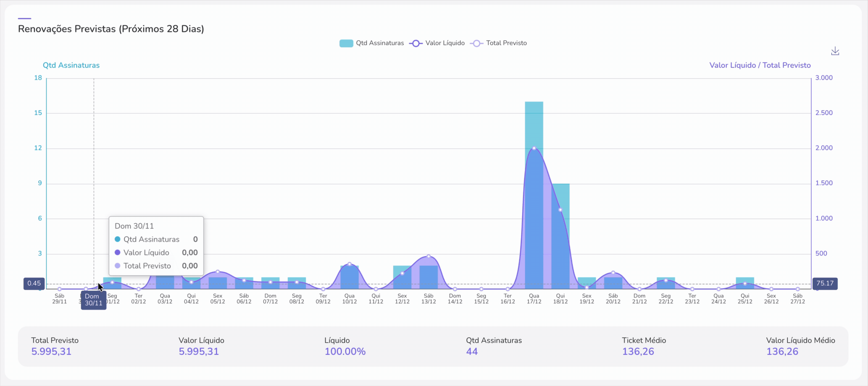Click the tall bar for Qua 17/12
The height and width of the screenshot is (386, 868).
click(x=534, y=125)
